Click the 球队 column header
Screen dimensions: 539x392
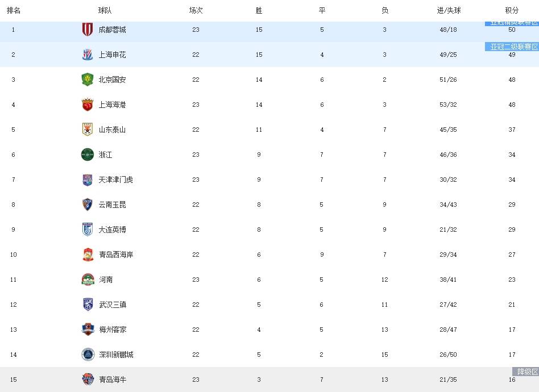pyautogui.click(x=105, y=10)
